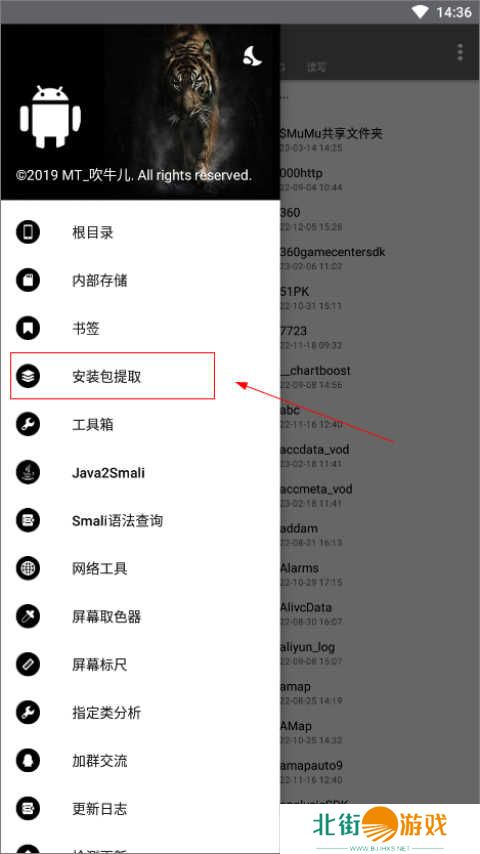Select the layers icon for 安装包提取
This screenshot has width=480, height=854.
[x=28, y=376]
